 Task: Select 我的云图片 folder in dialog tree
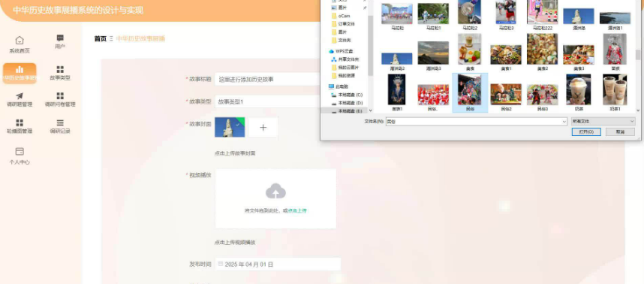pyautogui.click(x=345, y=68)
